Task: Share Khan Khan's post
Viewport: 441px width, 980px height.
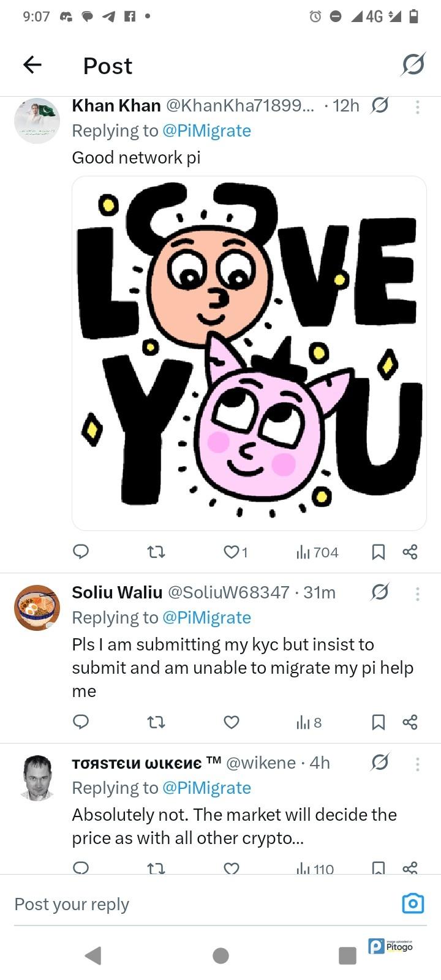Action: click(410, 552)
